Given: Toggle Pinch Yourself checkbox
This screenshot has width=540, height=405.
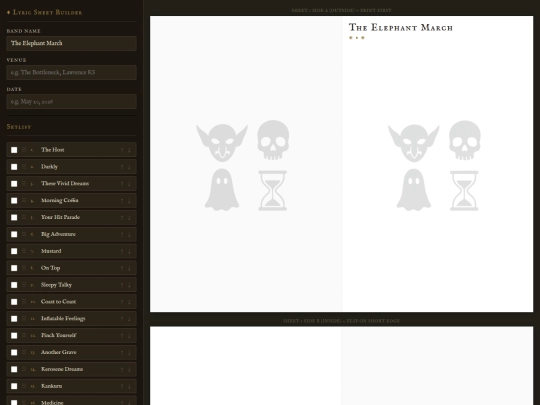Looking at the screenshot, I should click(14, 335).
